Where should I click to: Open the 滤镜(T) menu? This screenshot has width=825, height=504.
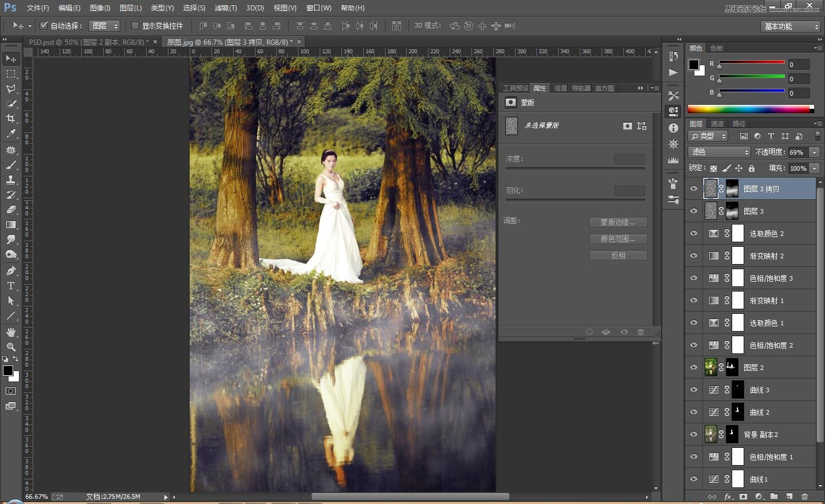click(225, 8)
